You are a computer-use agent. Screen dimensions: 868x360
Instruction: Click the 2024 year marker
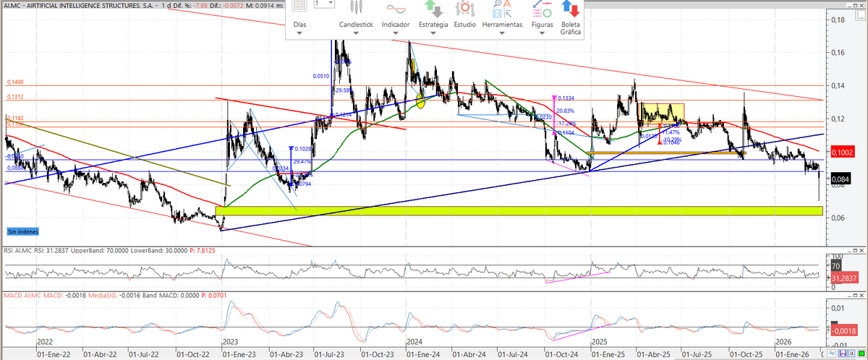coord(415,340)
